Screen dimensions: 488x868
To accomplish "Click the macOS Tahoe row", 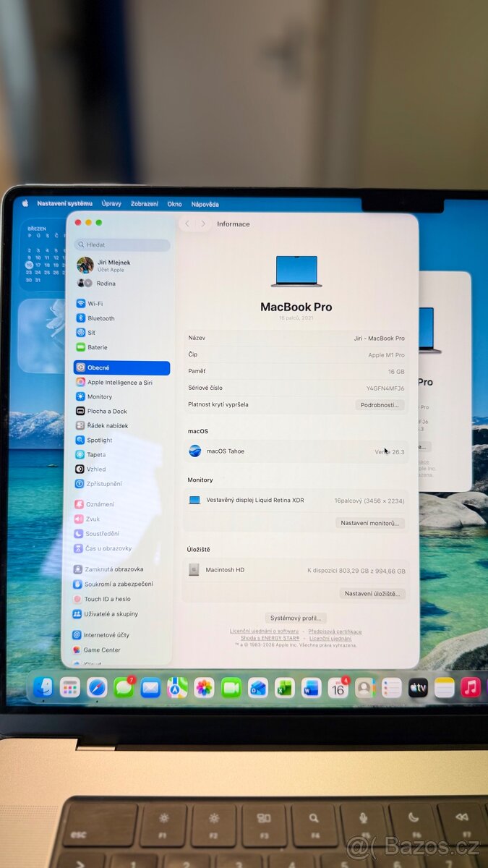I will click(296, 451).
